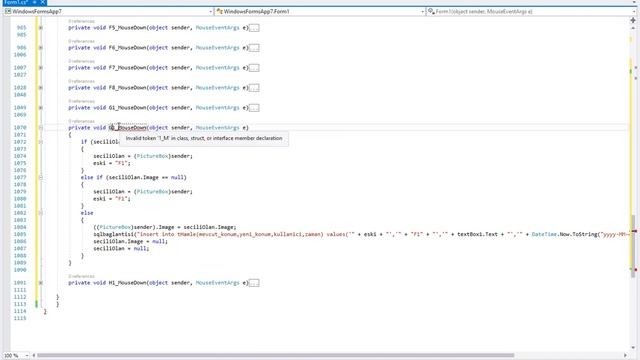Click line number 1091

[20, 283]
